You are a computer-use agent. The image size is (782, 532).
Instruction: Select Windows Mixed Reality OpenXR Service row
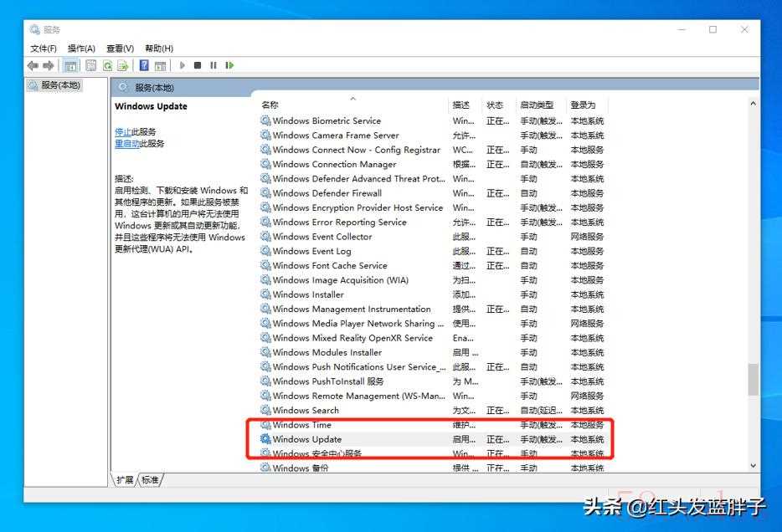432,338
